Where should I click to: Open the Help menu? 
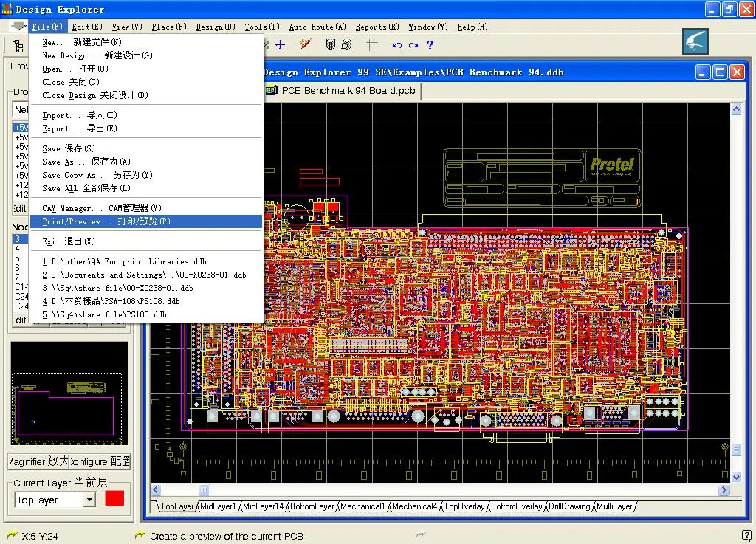(472, 27)
